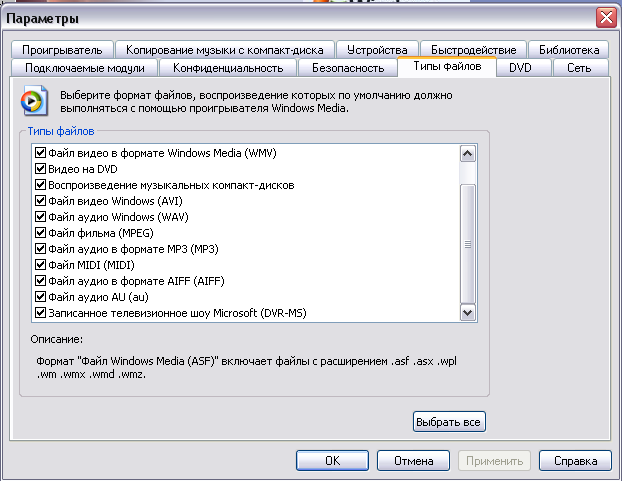Switch to Копирование музыки с компакт-диска tab
622x481 pixels.
click(225, 50)
